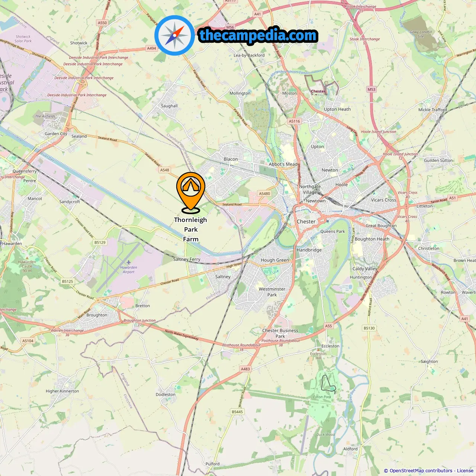The width and height of the screenshot is (476, 476).
Task: Click the M53 motorway shield
Action: coord(372,89)
